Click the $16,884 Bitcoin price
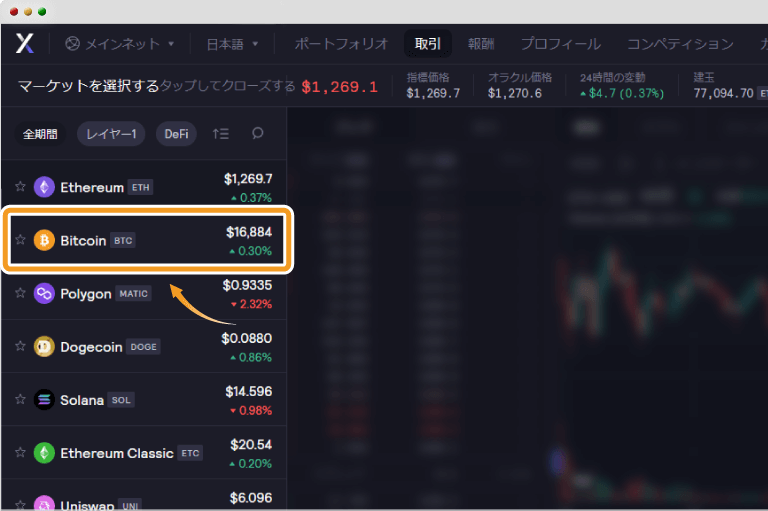Image resolution: width=768 pixels, height=511 pixels. pyautogui.click(x=249, y=232)
